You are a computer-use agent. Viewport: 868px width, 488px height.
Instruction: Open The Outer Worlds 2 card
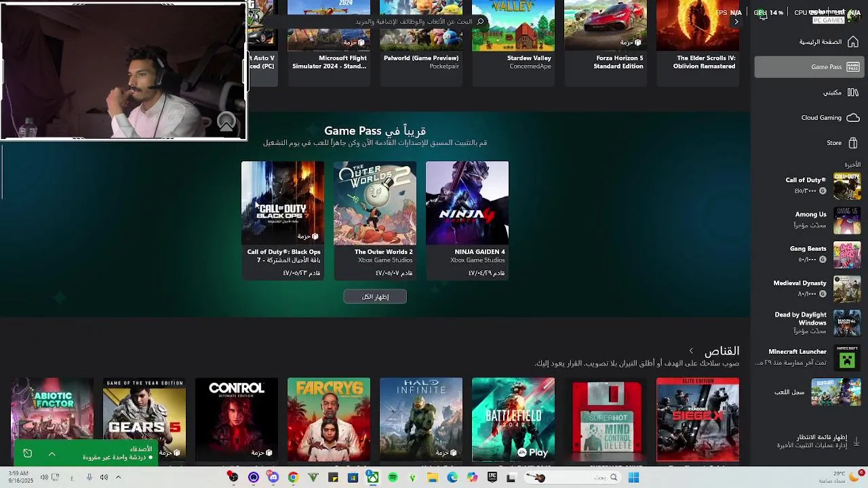click(x=375, y=220)
